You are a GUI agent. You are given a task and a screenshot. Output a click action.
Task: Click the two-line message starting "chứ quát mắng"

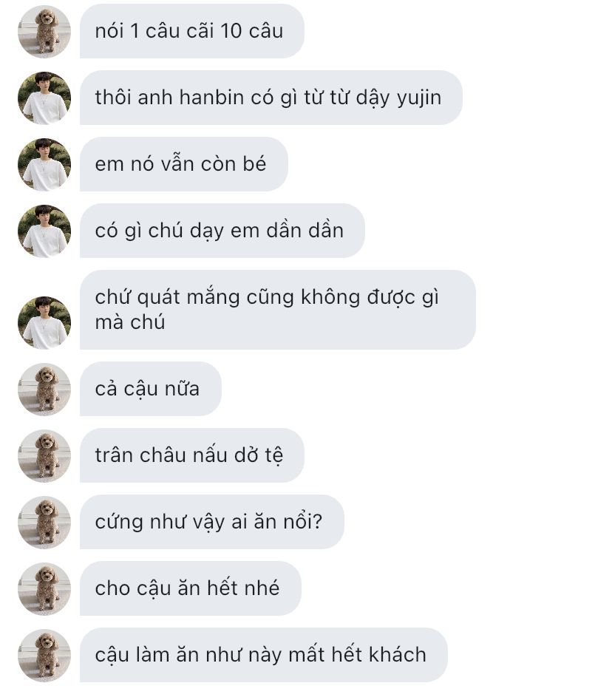tap(278, 310)
